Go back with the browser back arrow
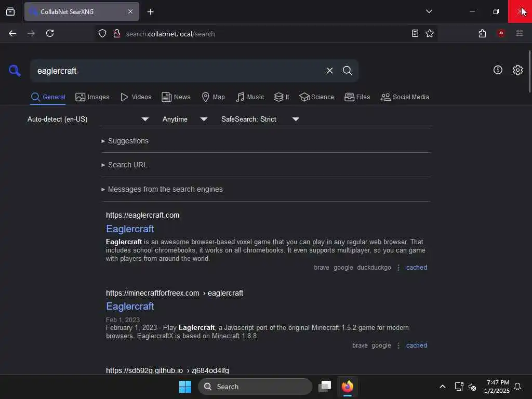532x399 pixels. pos(12,33)
